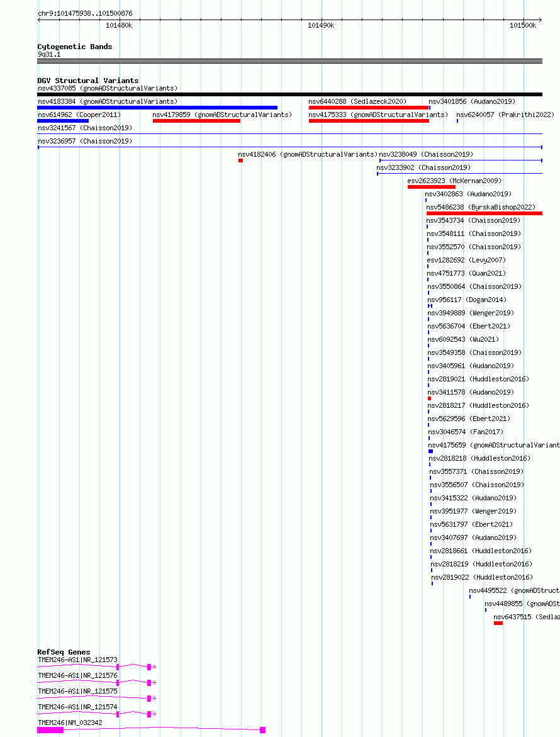The width and height of the screenshot is (560, 737).
Task: Click nsv3557371 (Chaisson2019) label
Action: pyautogui.click(x=476, y=471)
